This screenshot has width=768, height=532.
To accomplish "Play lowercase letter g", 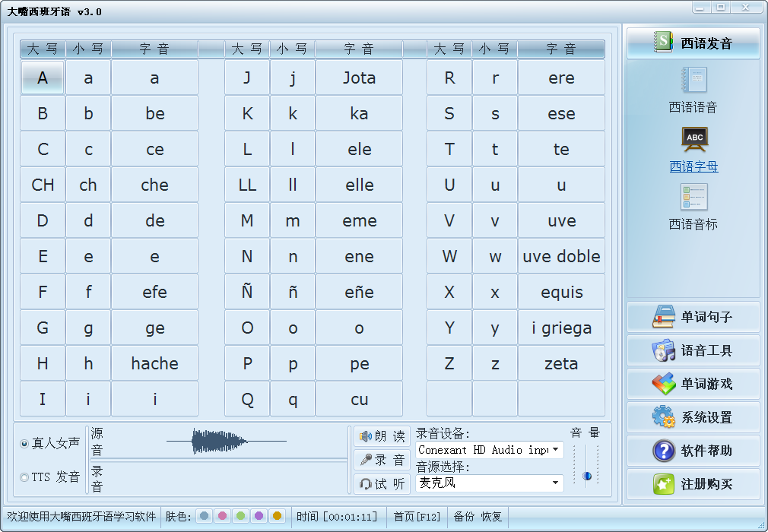I will tap(88, 328).
